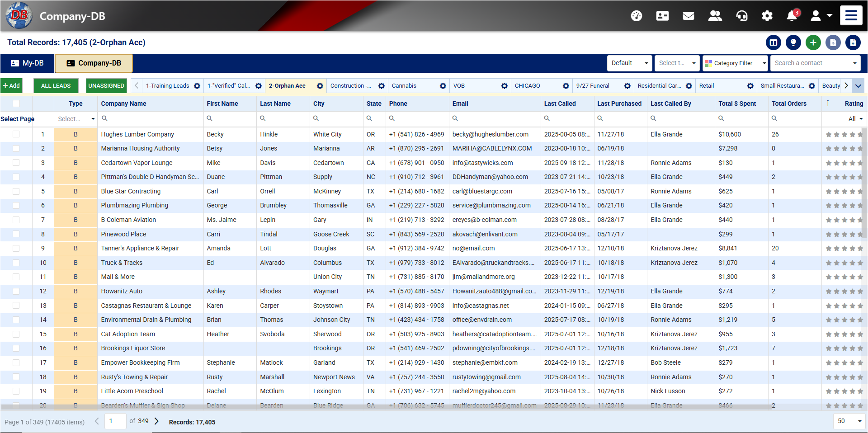Open the hamburger main menu

point(851,15)
